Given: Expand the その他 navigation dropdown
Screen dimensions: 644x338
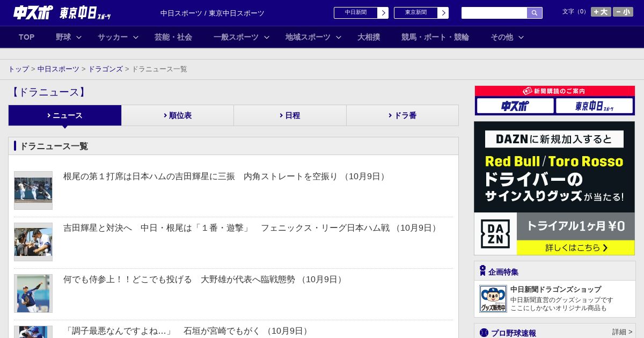Looking at the screenshot, I should [x=507, y=37].
